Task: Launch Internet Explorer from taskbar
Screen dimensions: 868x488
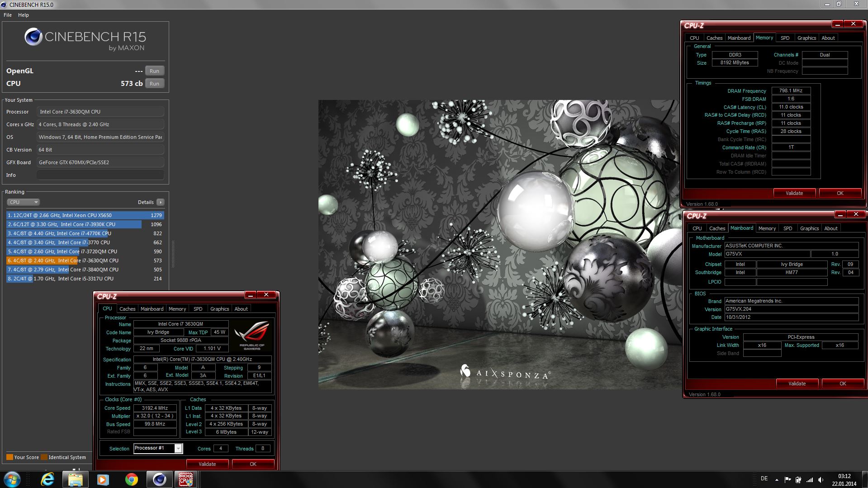Action: 47,479
